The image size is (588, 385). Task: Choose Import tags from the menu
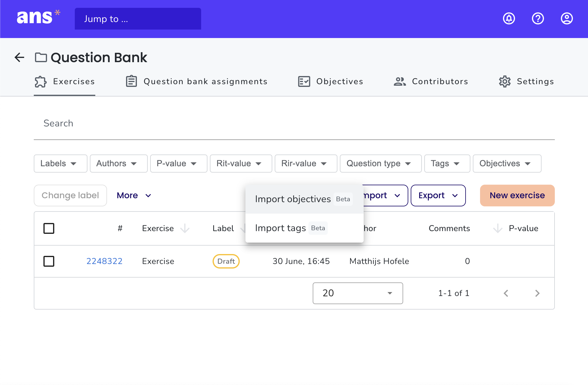305,228
